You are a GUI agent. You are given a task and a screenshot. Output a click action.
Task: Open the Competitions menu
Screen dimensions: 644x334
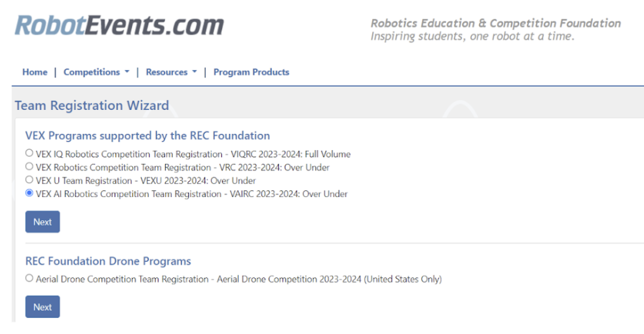pyautogui.click(x=92, y=72)
